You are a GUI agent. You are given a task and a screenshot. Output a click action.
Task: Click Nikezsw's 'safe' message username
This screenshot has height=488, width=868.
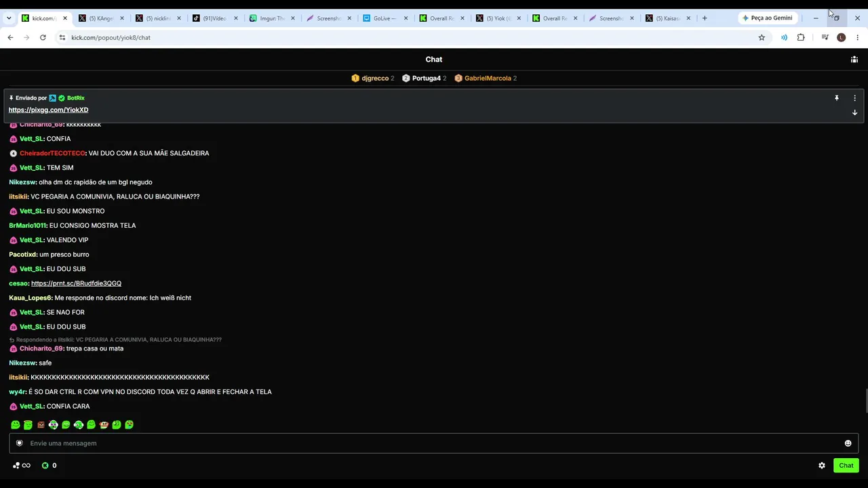pyautogui.click(x=22, y=363)
